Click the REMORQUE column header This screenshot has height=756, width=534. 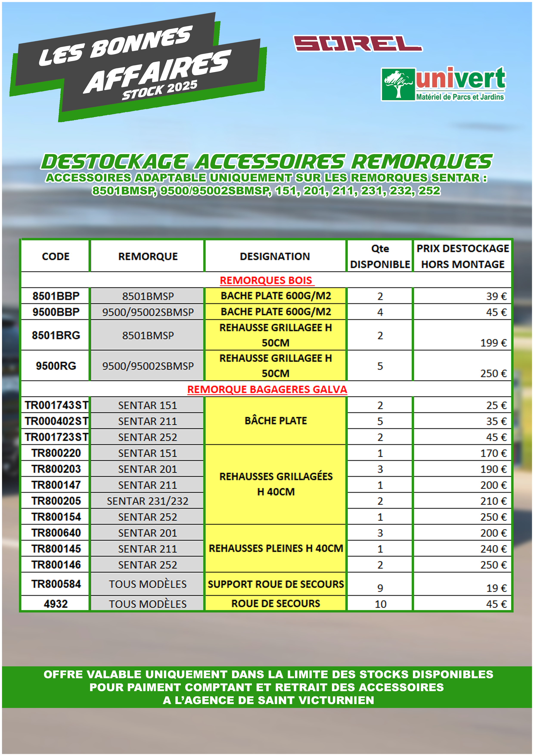tap(148, 256)
